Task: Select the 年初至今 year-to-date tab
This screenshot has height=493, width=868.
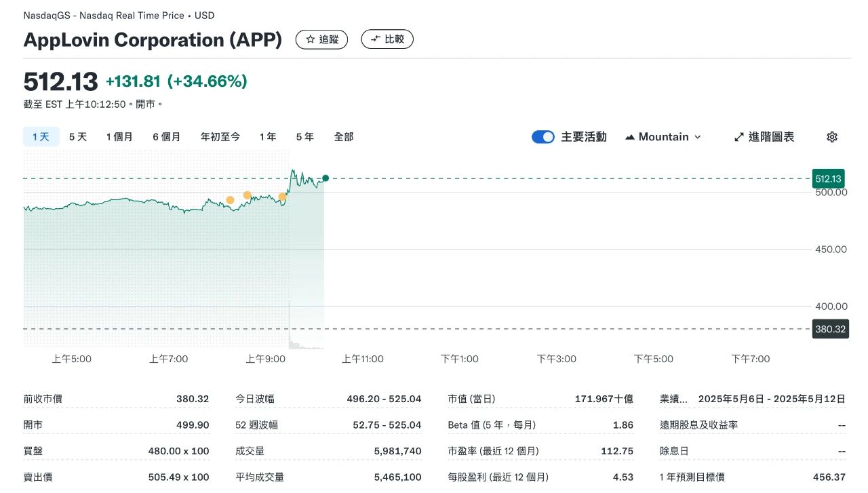Action: 220,137
